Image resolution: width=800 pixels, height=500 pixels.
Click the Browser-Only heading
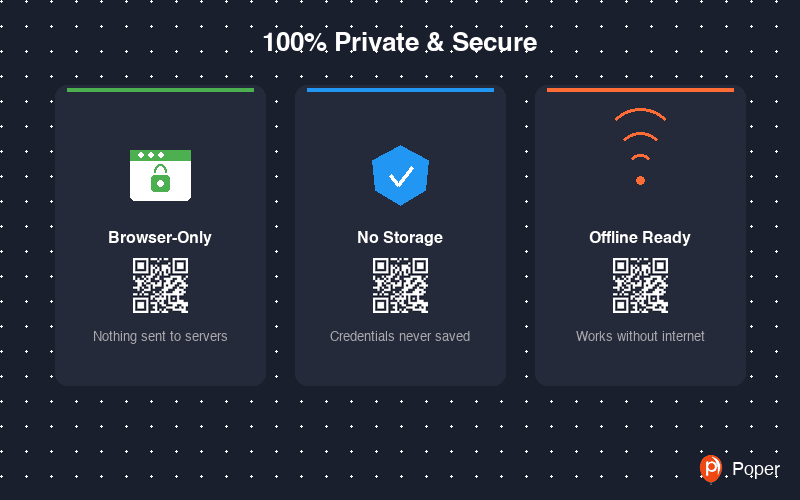[x=160, y=238]
